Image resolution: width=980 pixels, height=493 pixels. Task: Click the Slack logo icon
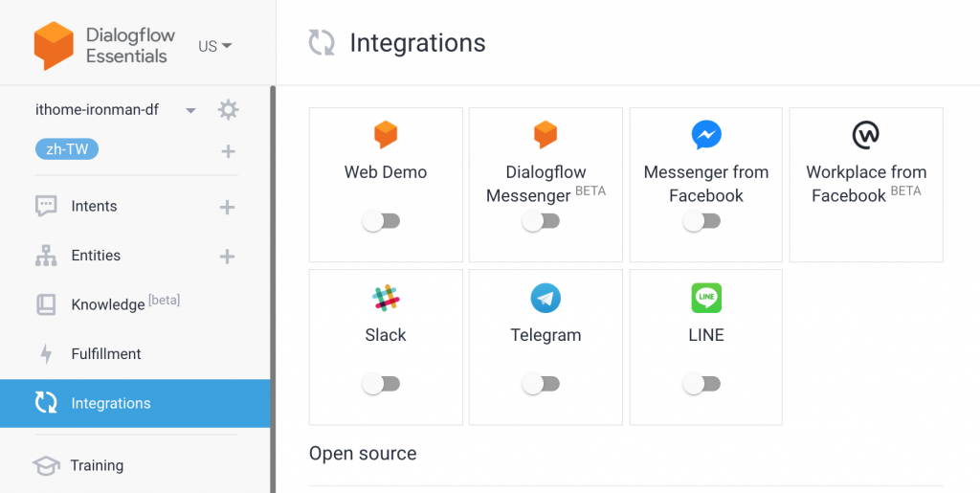point(386,299)
